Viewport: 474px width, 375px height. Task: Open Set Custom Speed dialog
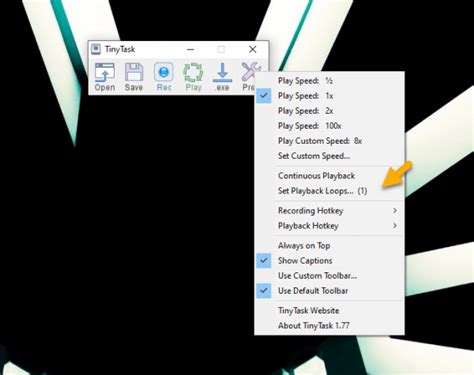329,156
